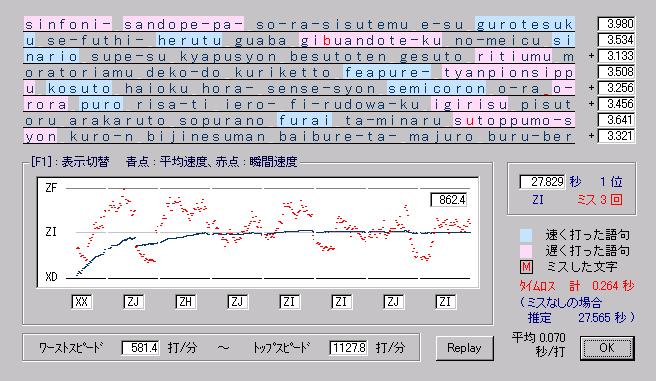Click the 862.4 speed box in graph
The height and width of the screenshot is (381, 656).
coord(448,199)
